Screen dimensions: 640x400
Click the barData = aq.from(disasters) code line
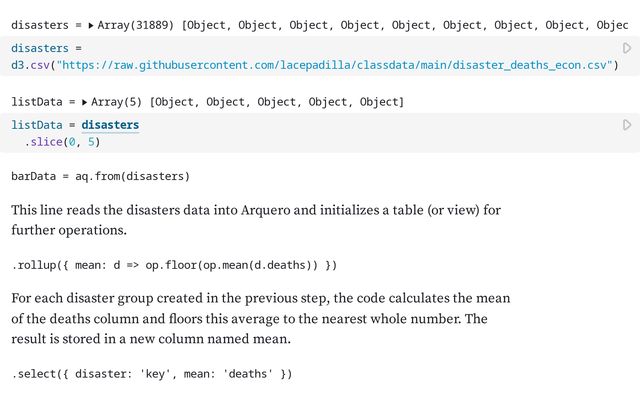point(100,176)
